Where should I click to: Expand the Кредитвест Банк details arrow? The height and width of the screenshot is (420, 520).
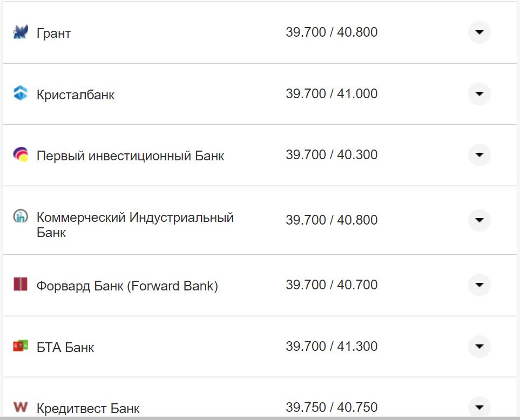tap(479, 406)
